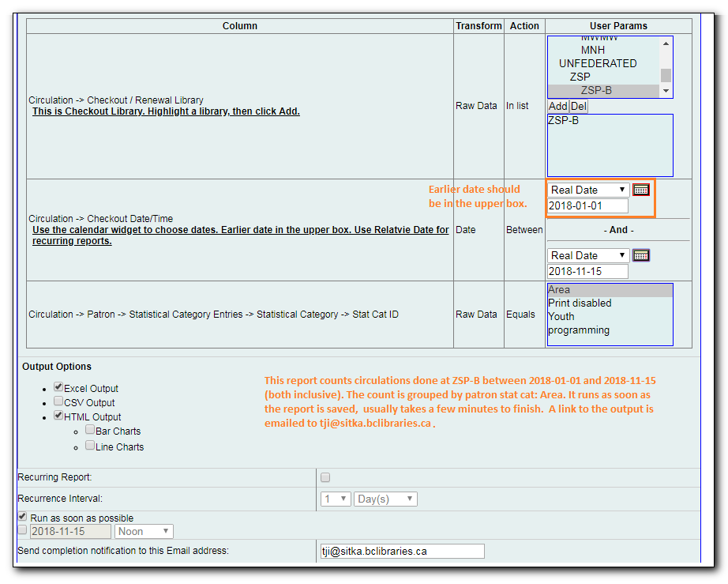Click the notification email address field
This screenshot has width=728, height=584.
pos(402,552)
